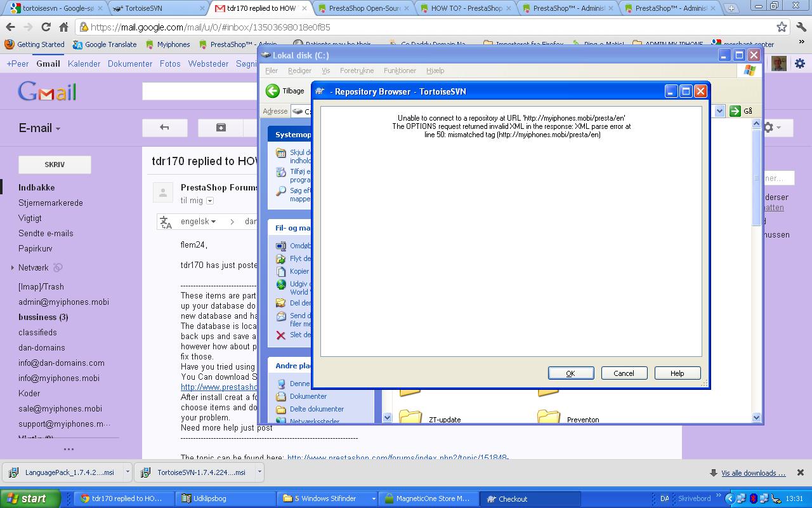Viewport: 812px width, 508px height.
Task: Open Hjælp menu in Lokal disk window
Action: pos(435,70)
